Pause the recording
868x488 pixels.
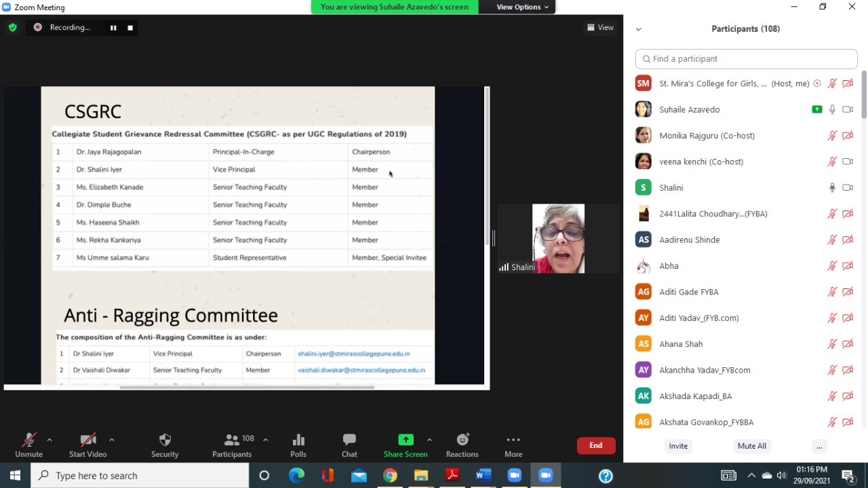point(113,28)
